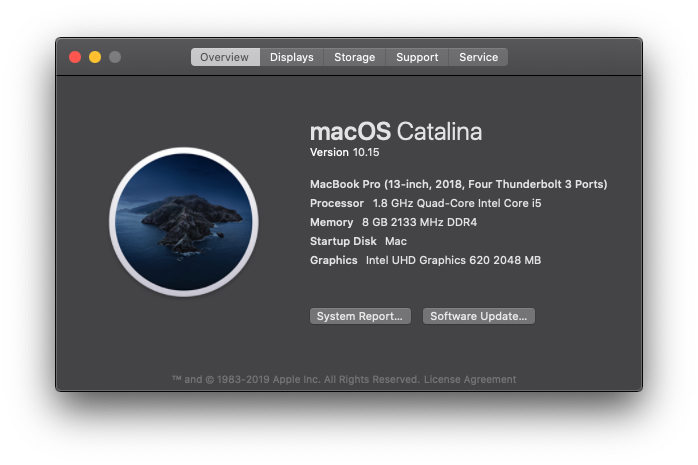The width and height of the screenshot is (698, 465).
Task: Open the Storage tab
Action: tap(354, 57)
